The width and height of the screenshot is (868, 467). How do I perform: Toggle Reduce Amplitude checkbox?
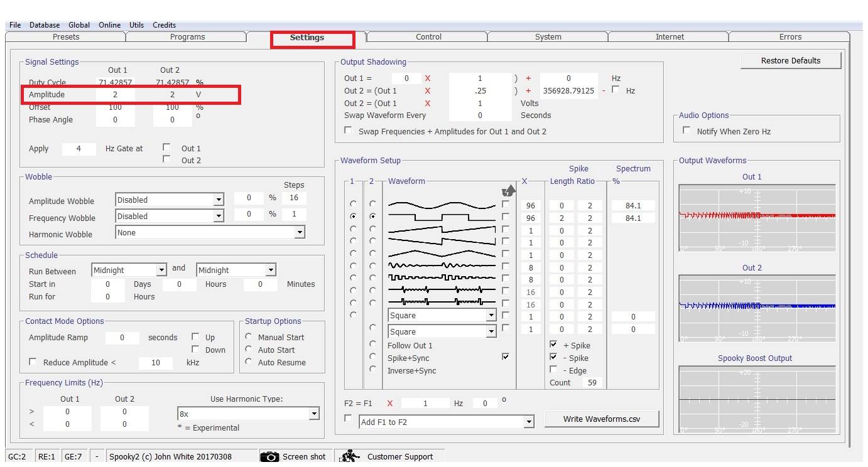tap(33, 362)
